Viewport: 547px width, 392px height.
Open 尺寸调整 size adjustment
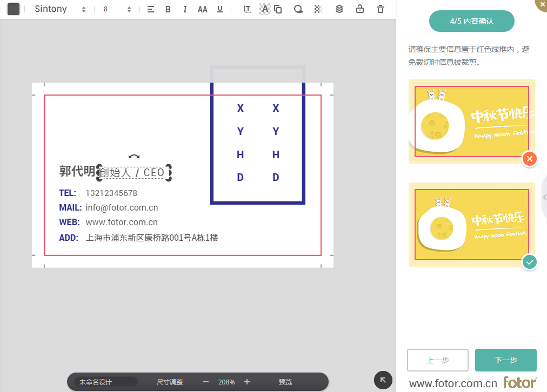pyautogui.click(x=170, y=382)
